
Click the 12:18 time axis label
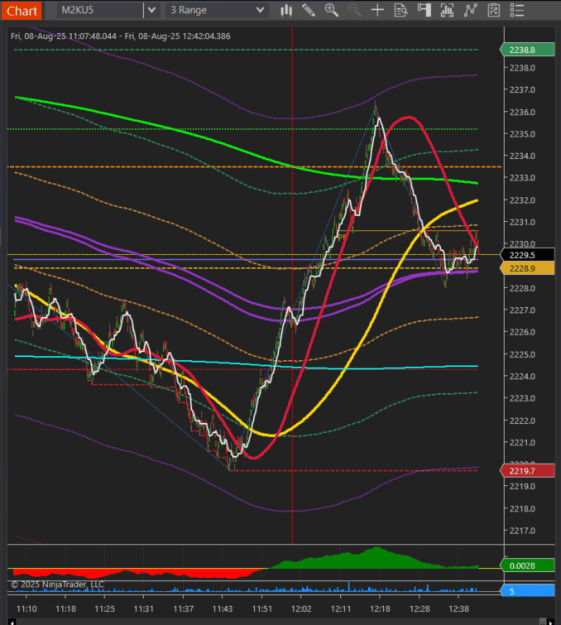(380, 609)
